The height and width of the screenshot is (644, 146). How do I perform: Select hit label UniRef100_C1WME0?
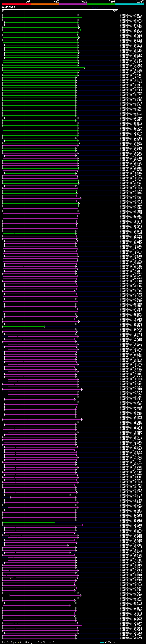click(x=131, y=570)
